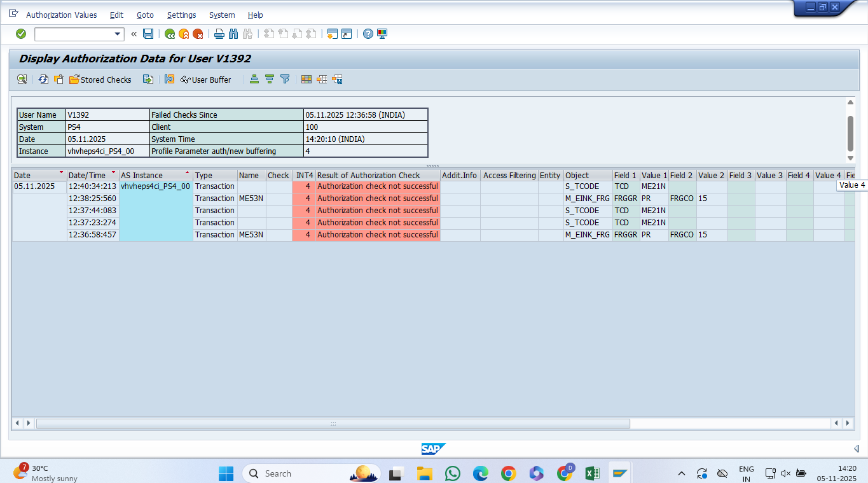Open the Settings menu
The height and width of the screenshot is (483, 868).
coord(181,15)
